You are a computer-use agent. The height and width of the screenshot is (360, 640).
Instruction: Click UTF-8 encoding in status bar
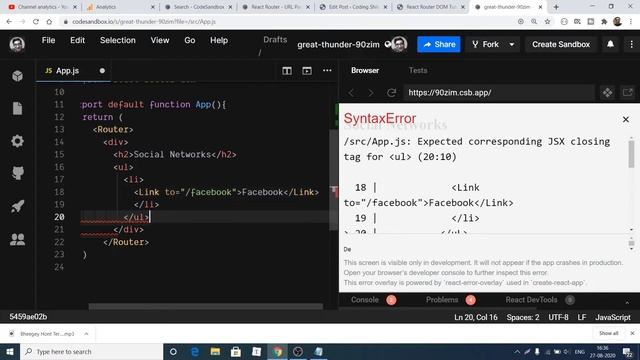tap(558, 317)
